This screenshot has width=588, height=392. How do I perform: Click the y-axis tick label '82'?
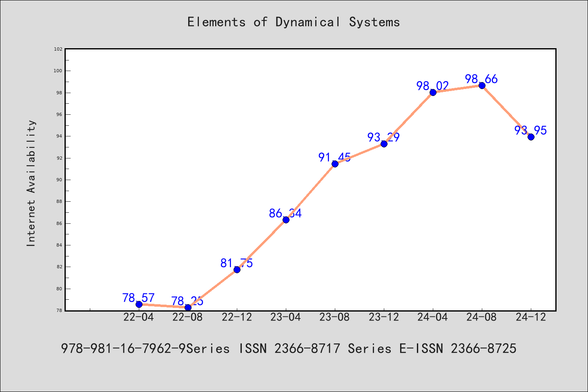click(60, 267)
